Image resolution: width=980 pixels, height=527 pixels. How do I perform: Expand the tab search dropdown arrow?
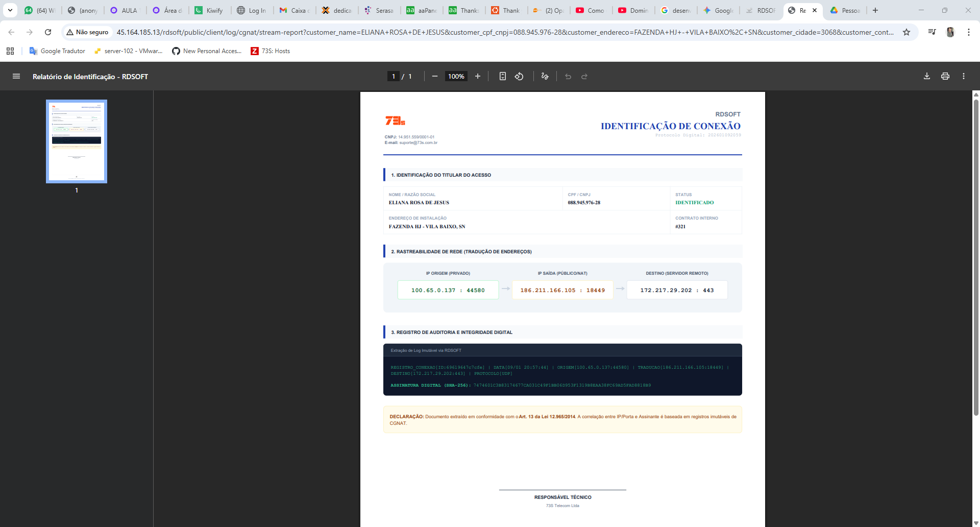point(10,10)
